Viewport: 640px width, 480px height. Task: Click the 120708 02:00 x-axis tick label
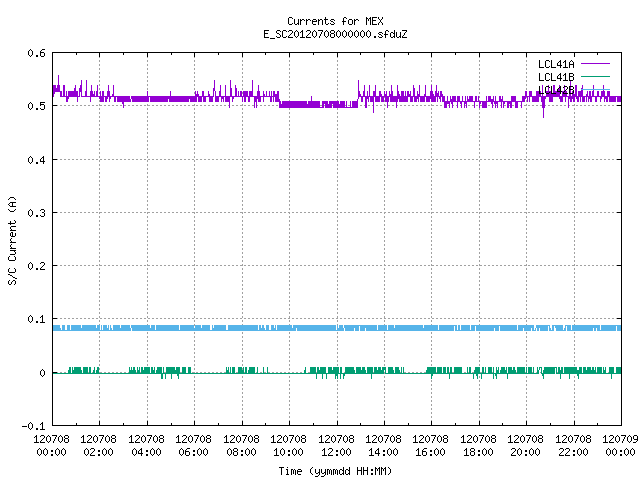99,446
